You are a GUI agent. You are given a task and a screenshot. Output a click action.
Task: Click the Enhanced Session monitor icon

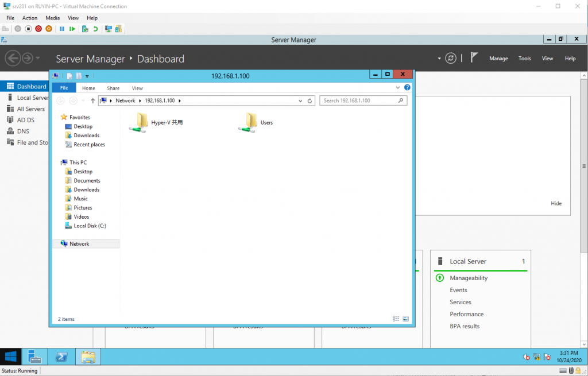(x=109, y=29)
